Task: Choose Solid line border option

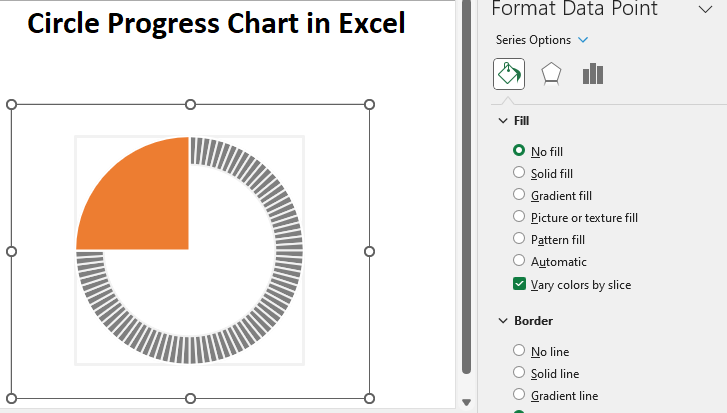Action: 519,373
